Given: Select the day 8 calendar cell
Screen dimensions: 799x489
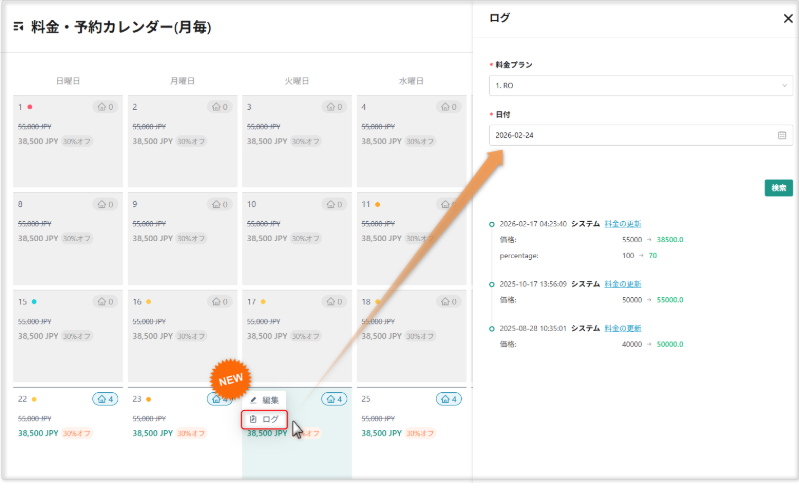Looking at the screenshot, I should coord(68,238).
